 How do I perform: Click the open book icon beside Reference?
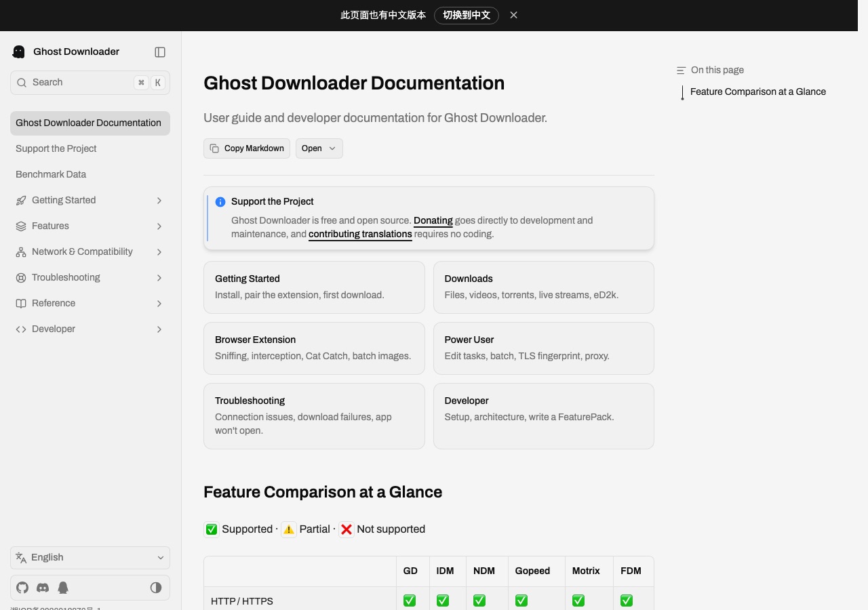(x=21, y=303)
